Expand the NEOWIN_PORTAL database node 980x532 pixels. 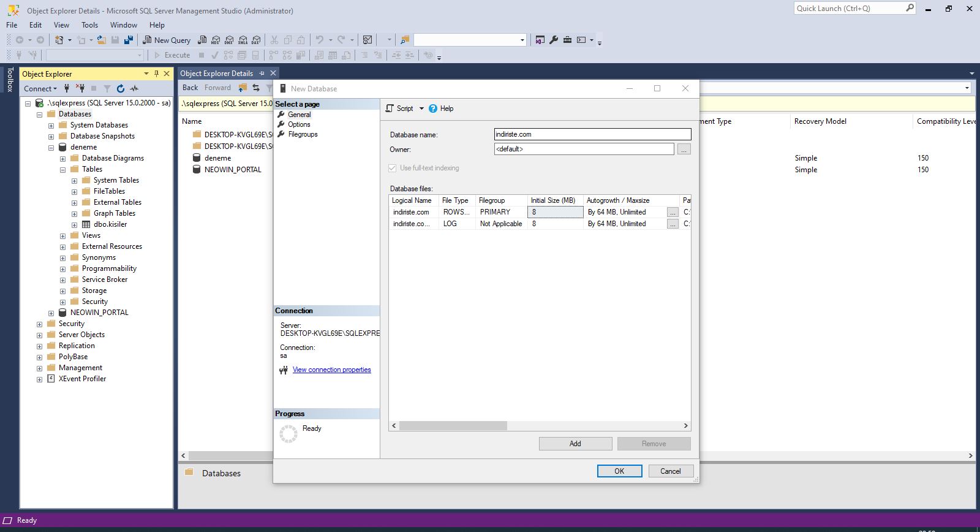pyautogui.click(x=51, y=313)
